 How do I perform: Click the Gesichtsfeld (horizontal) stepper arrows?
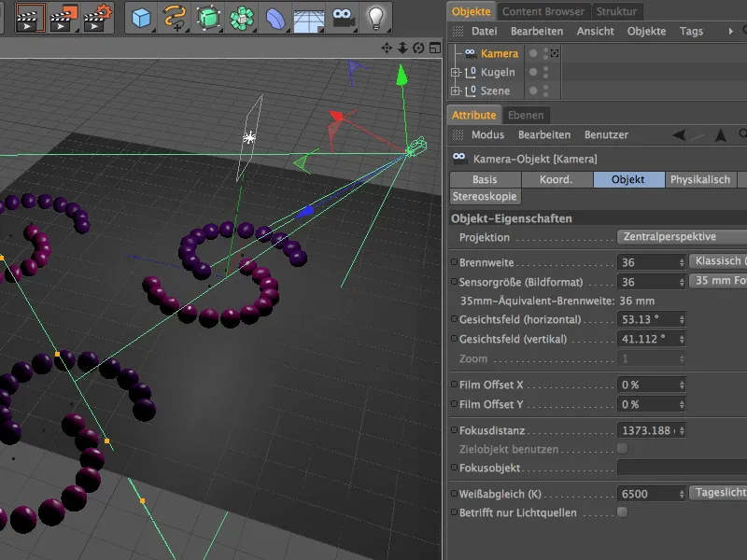coord(682,319)
